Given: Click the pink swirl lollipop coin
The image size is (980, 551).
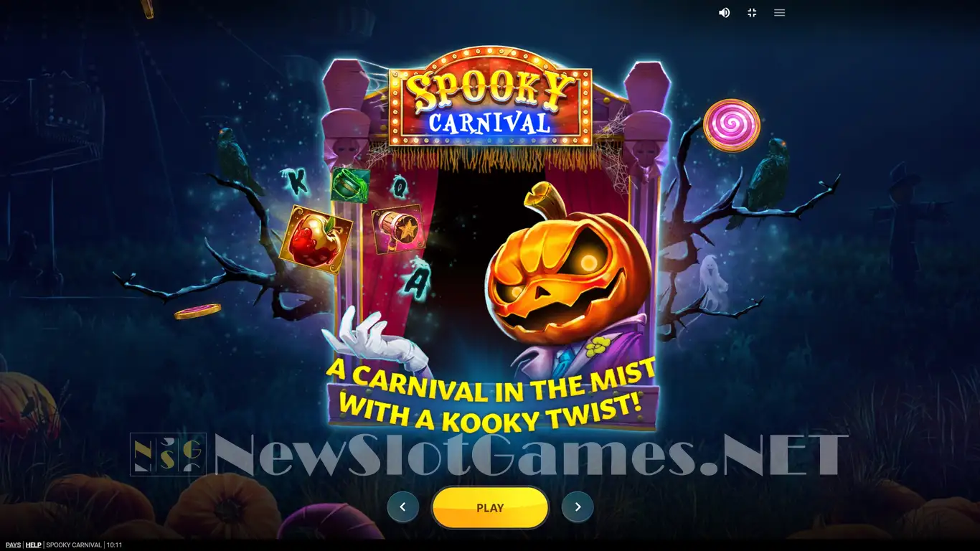Looking at the screenshot, I should click(x=732, y=126).
